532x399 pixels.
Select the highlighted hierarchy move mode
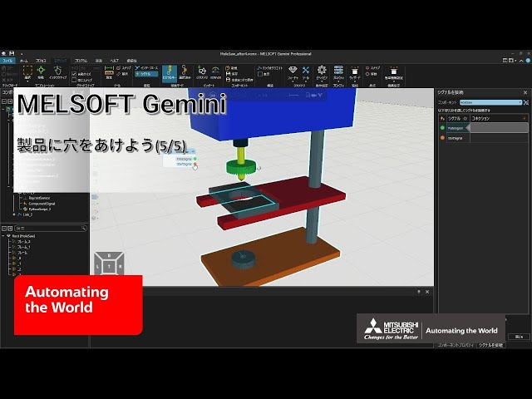tap(170, 73)
